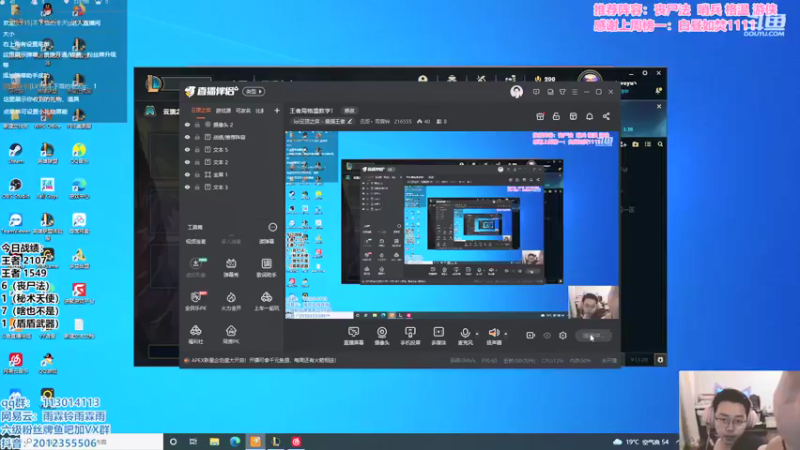Open the skin/shirt icon in the title bar

pyautogui.click(x=562, y=92)
